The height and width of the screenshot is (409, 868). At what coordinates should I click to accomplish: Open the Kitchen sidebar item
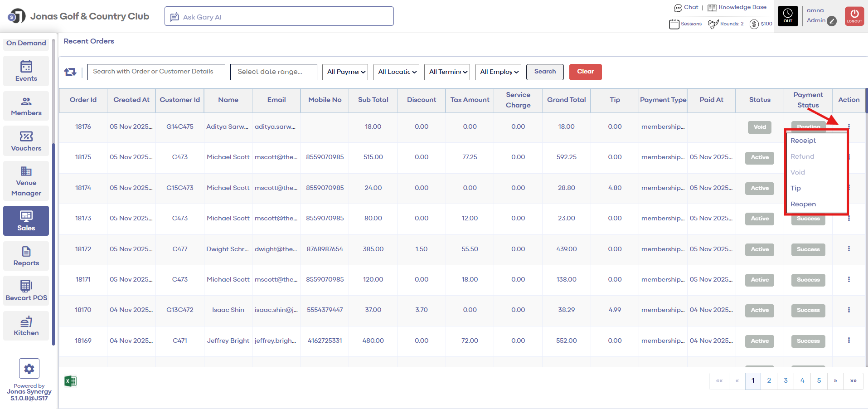(26, 326)
